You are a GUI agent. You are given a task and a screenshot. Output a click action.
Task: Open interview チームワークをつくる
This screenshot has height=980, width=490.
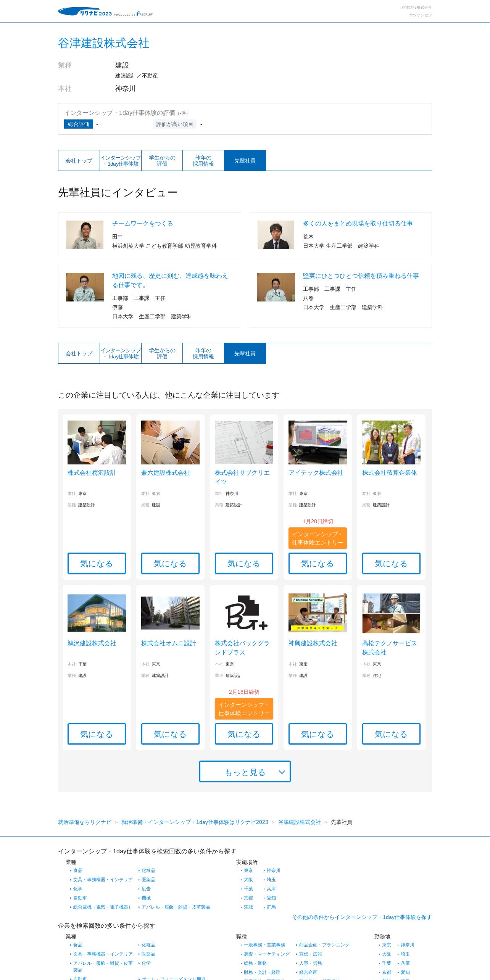[x=143, y=224]
